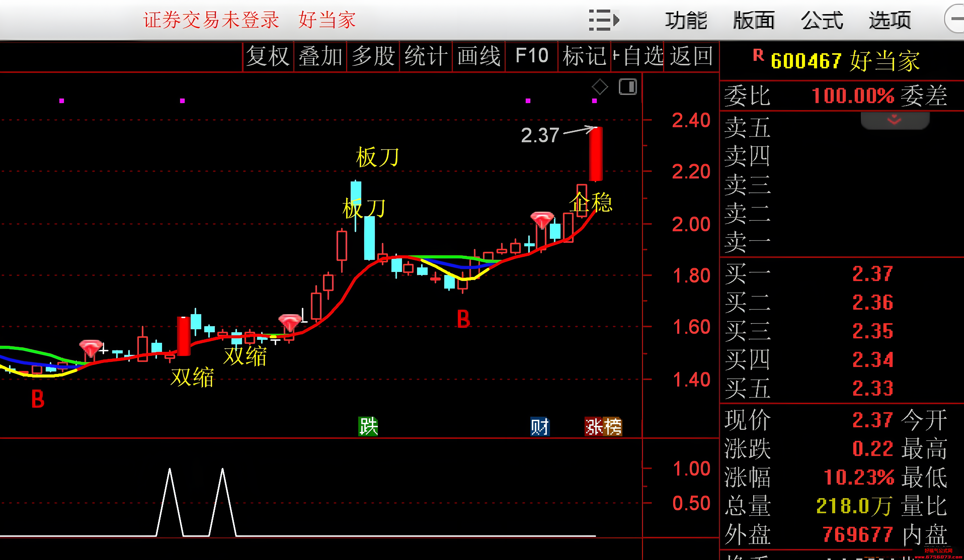Viewport: 964px width, 560px height.
Task: Open the 功能 menu
Action: coord(686,20)
